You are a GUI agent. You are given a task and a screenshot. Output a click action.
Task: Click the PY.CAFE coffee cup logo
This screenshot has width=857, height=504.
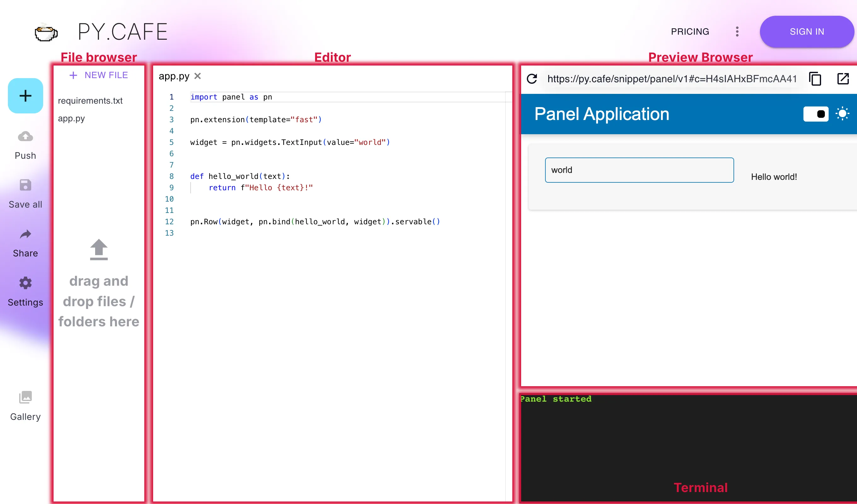click(x=46, y=33)
